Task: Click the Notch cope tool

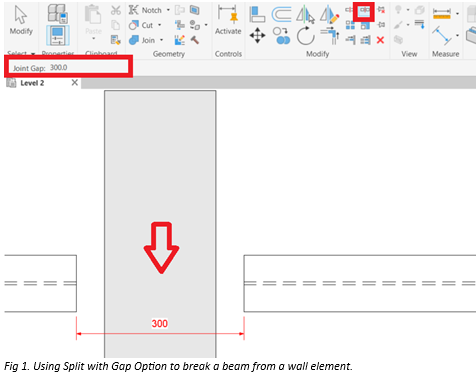Action: coord(145,10)
